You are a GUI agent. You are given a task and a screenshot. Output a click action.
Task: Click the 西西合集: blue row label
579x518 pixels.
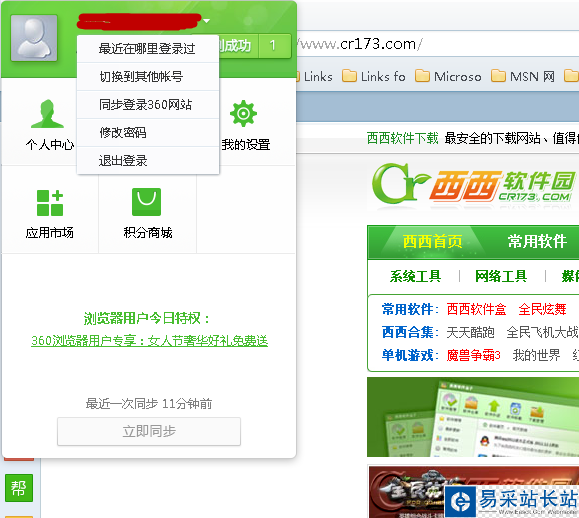point(410,332)
